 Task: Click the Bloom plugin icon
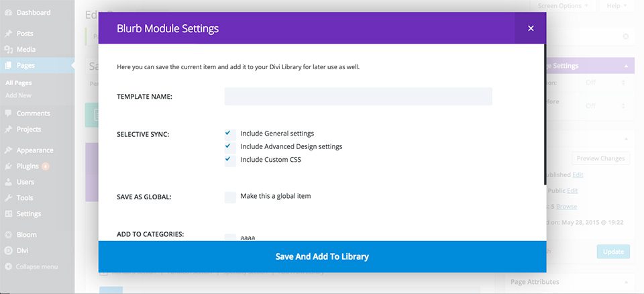coord(8,235)
